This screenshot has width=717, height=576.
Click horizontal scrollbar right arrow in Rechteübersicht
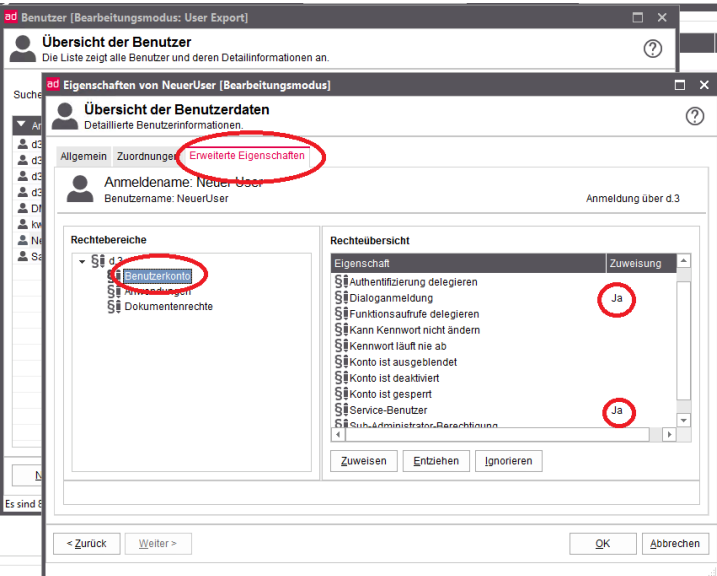tap(668, 435)
